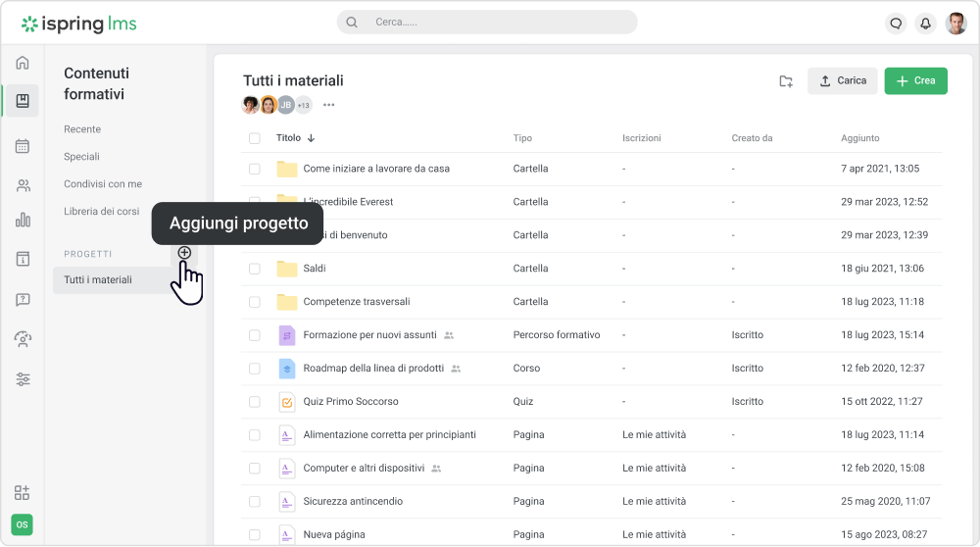Sort by the Titolo column arrow
This screenshot has height=547, width=980.
311,138
